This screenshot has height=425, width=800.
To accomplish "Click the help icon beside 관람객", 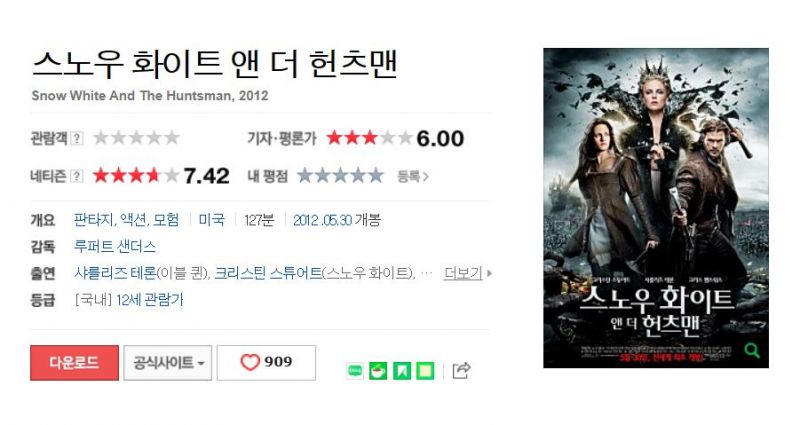I will tap(77, 138).
